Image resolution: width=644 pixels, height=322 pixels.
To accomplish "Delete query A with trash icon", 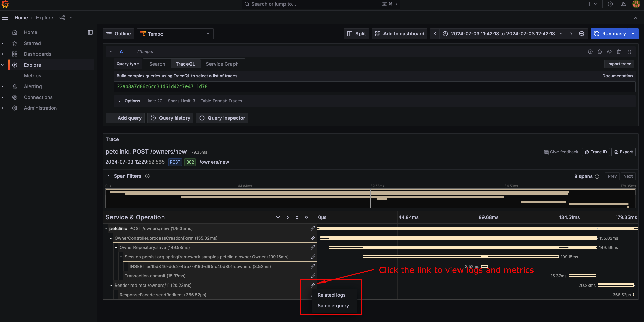I will (618, 52).
